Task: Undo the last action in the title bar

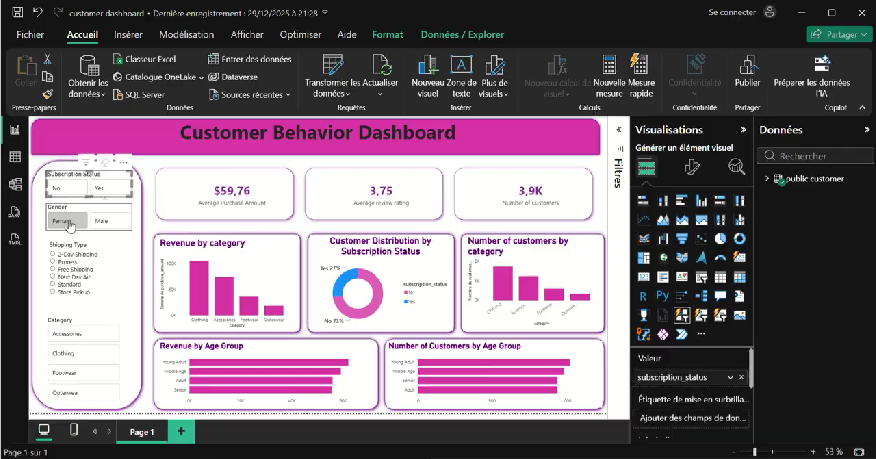Action: tap(37, 12)
